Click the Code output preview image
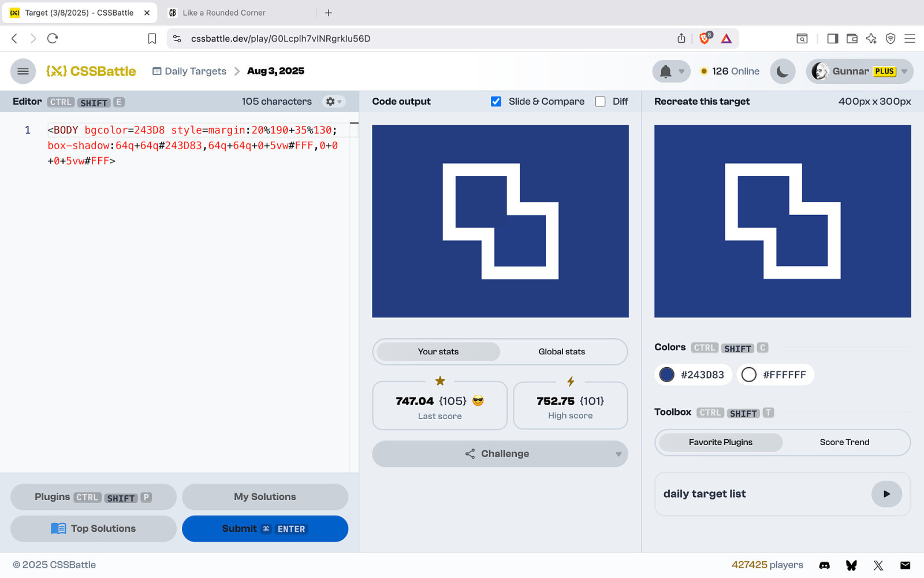Viewport: 924px width, 578px height. pyautogui.click(x=500, y=221)
